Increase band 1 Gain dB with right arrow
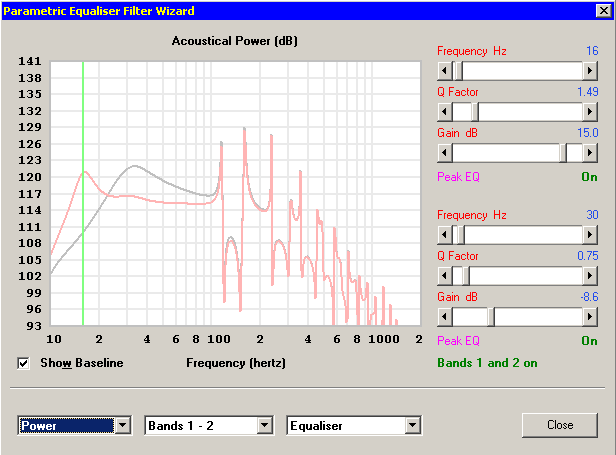 [590, 153]
